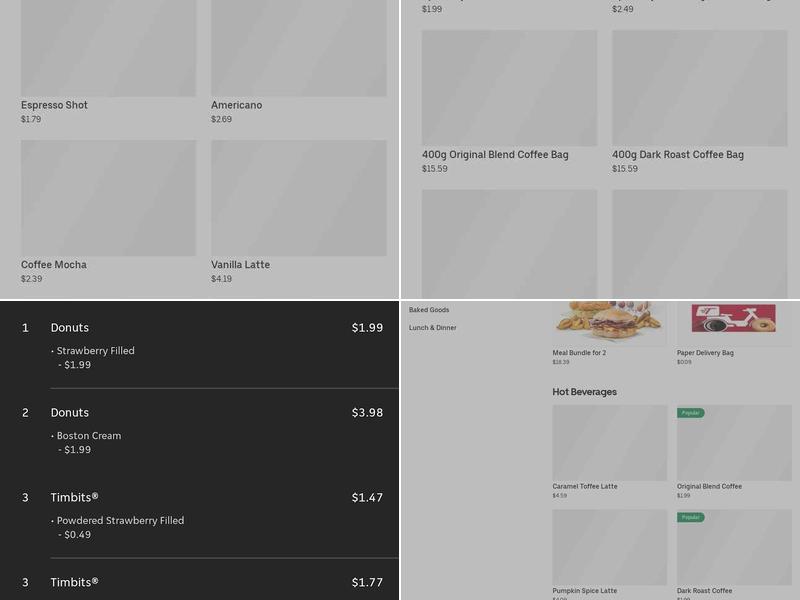Open the Caramel Toffee Latte item
This screenshot has height=600, width=800.
[x=609, y=443]
